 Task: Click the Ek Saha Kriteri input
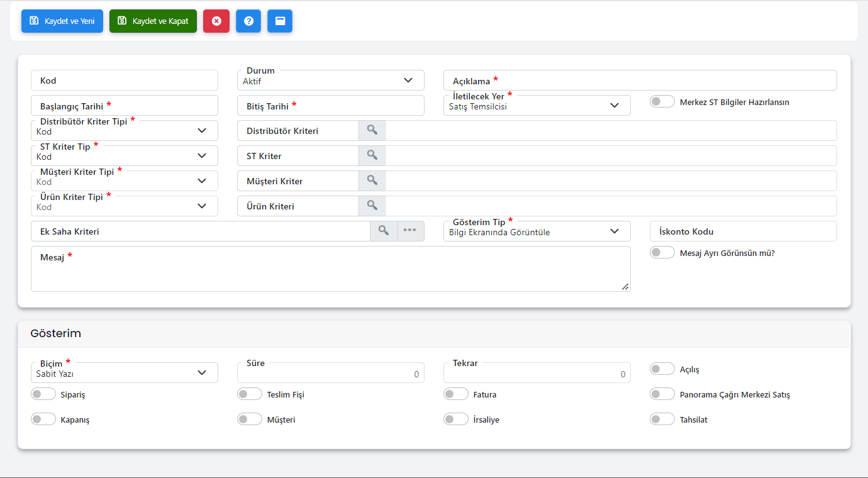201,231
